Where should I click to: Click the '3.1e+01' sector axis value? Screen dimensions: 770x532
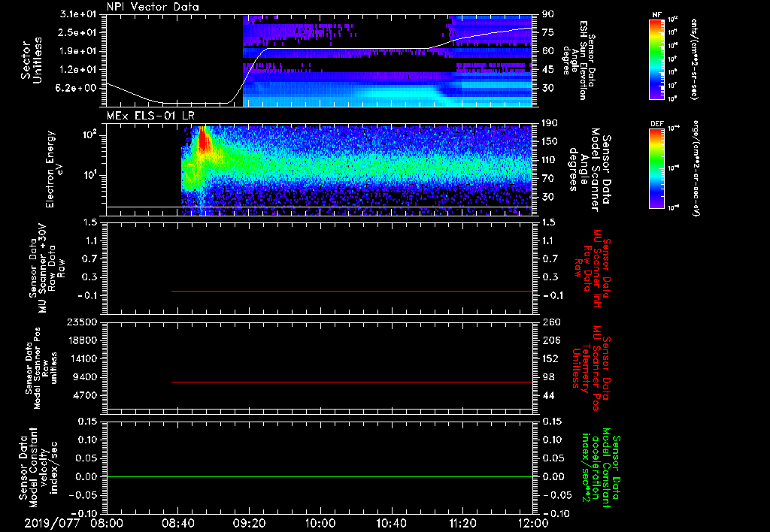(79, 14)
